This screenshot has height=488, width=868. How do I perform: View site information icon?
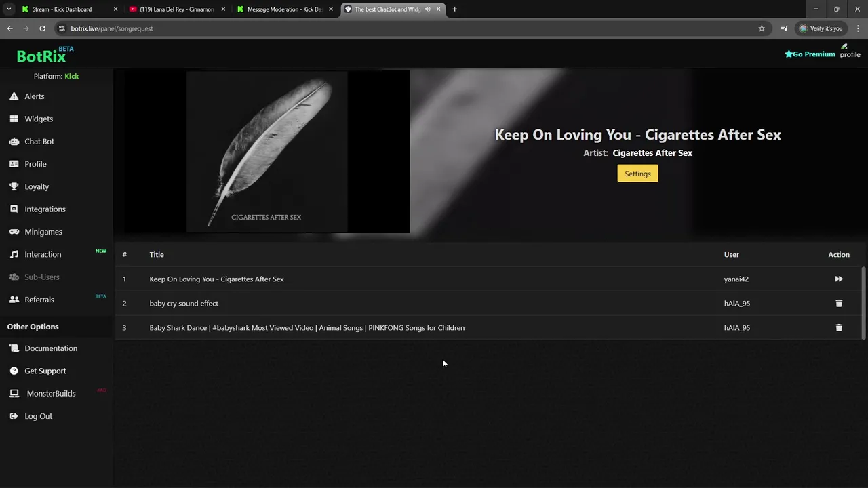click(62, 28)
